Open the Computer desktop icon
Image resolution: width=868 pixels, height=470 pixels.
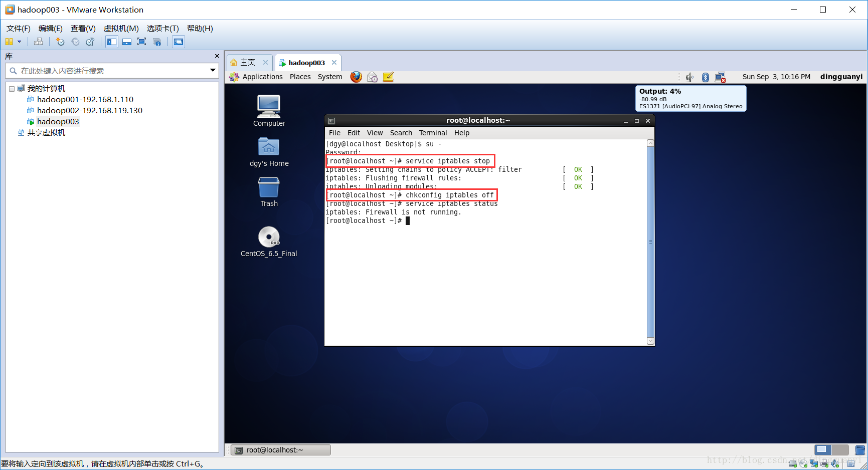(269, 111)
